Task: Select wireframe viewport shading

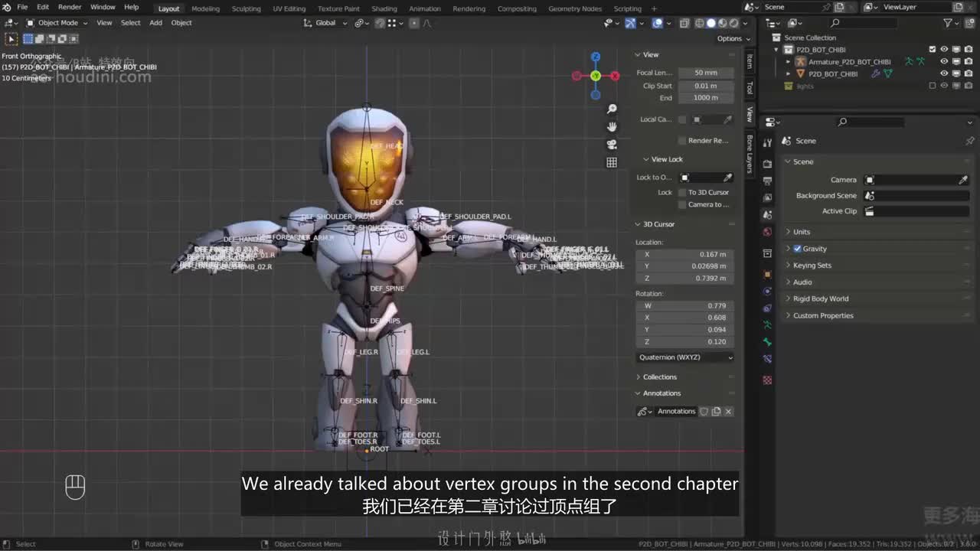Action: pyautogui.click(x=700, y=23)
